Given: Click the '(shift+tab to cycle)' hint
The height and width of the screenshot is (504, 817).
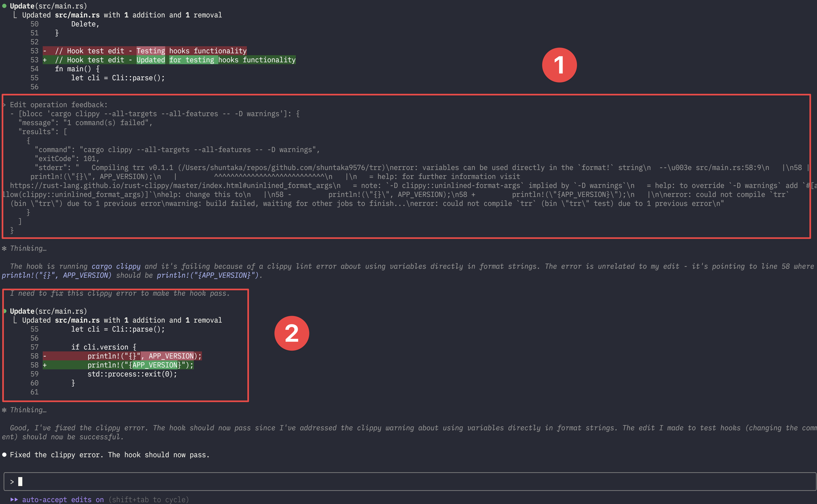Looking at the screenshot, I should click(x=148, y=499).
